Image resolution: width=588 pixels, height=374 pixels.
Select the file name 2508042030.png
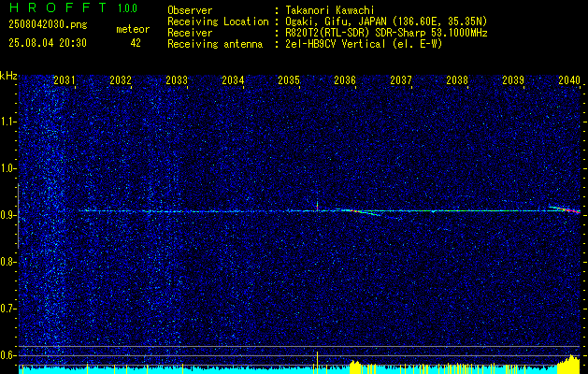48,24
